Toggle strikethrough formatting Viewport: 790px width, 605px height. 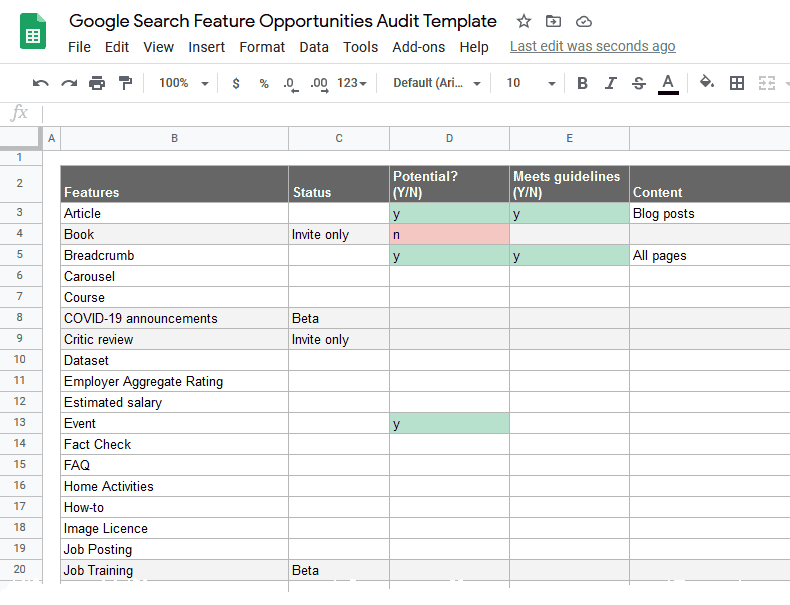coord(639,83)
